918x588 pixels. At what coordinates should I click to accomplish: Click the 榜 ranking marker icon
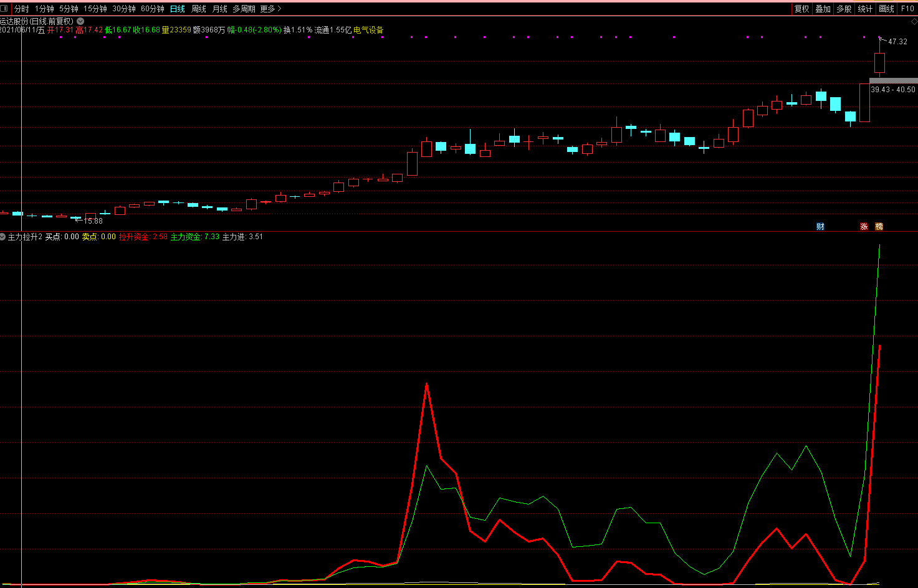879,227
